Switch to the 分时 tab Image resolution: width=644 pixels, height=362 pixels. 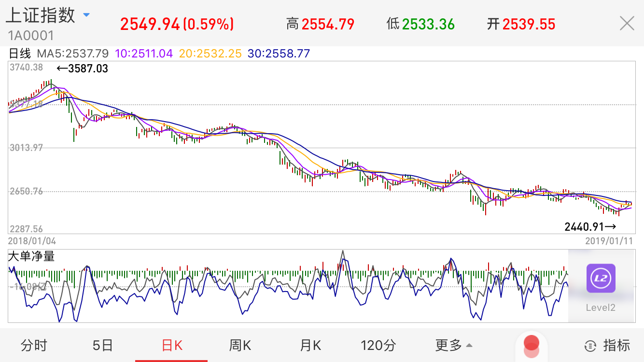point(34,345)
